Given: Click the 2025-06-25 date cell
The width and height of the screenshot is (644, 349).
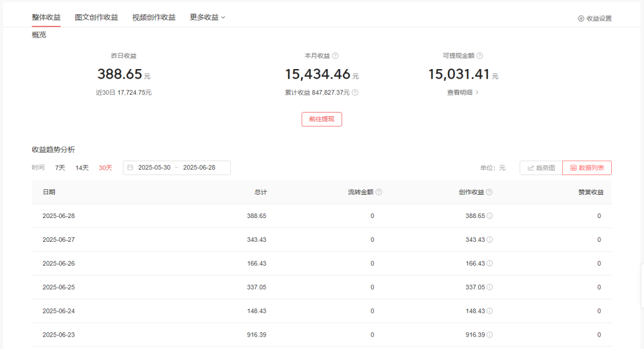Looking at the screenshot, I should [58, 287].
